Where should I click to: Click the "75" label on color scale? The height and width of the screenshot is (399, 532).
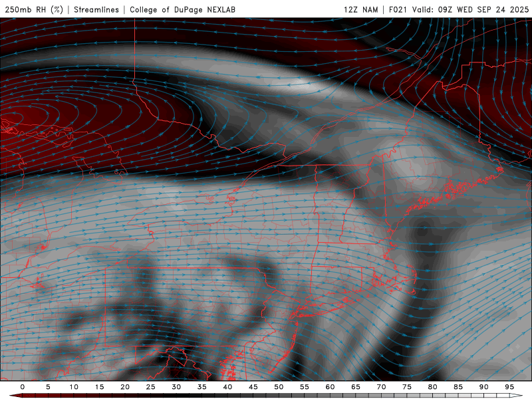click(407, 387)
